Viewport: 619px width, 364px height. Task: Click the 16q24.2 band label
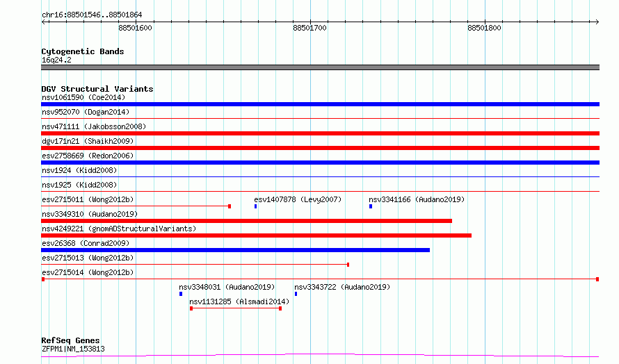click(56, 60)
